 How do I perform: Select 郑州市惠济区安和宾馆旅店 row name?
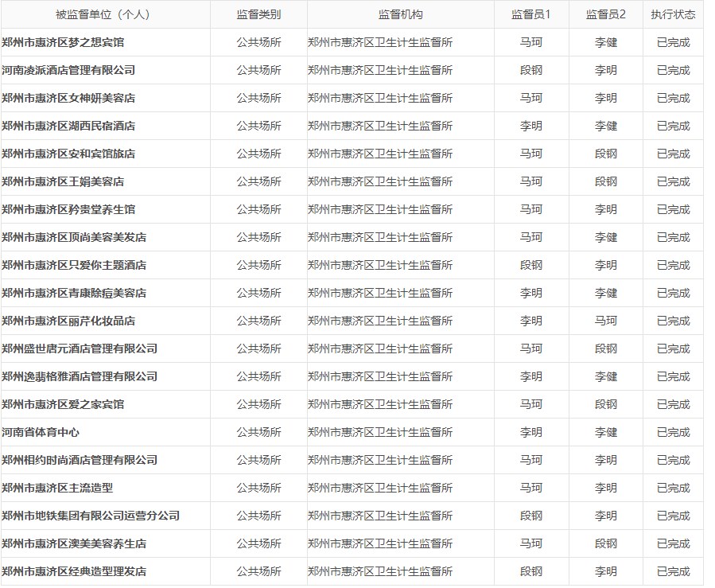[68, 154]
